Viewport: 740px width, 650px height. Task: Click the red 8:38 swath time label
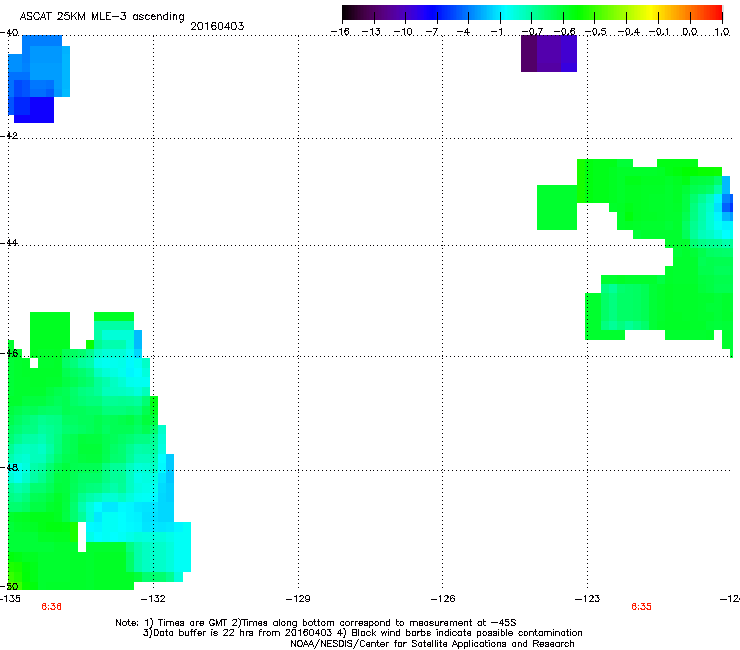[51, 607]
